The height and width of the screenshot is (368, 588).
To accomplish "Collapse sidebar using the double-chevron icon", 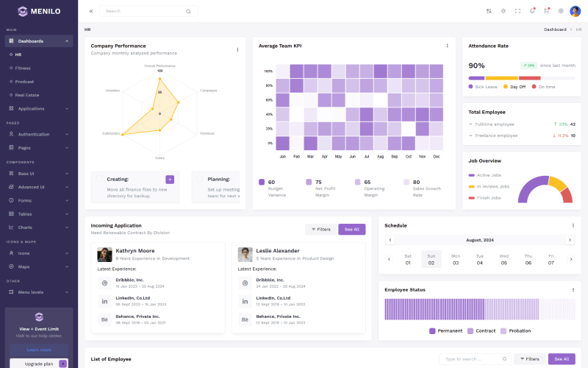I will point(91,11).
